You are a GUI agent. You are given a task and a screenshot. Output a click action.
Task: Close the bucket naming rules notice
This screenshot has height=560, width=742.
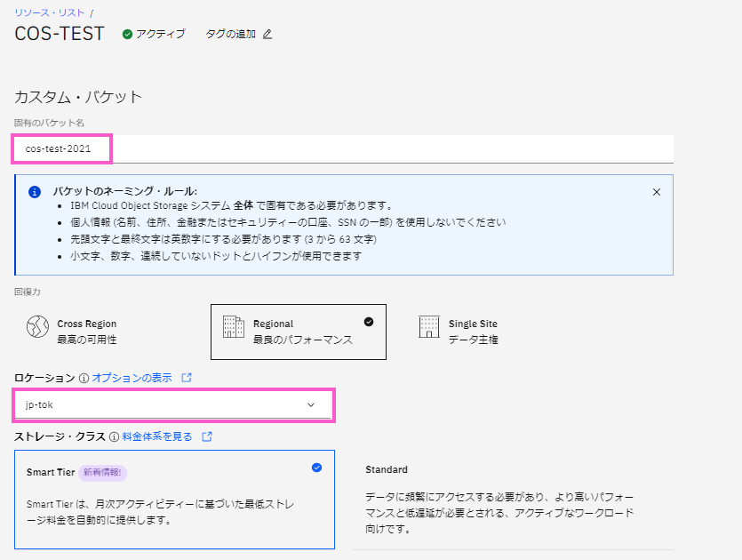656,192
